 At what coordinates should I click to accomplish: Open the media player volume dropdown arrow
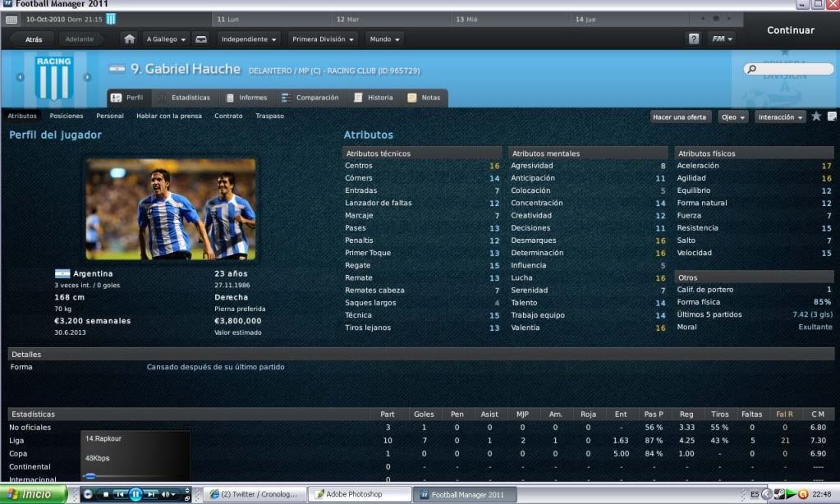click(x=173, y=495)
